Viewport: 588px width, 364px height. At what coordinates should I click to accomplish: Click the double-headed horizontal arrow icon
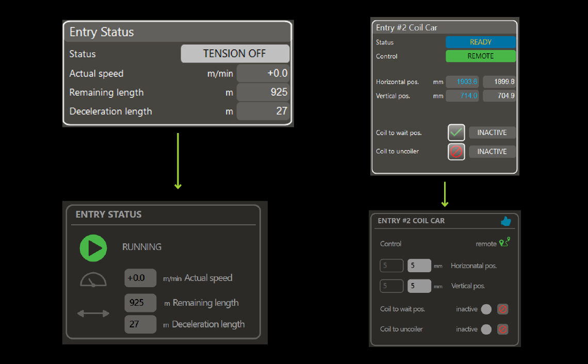(x=93, y=313)
